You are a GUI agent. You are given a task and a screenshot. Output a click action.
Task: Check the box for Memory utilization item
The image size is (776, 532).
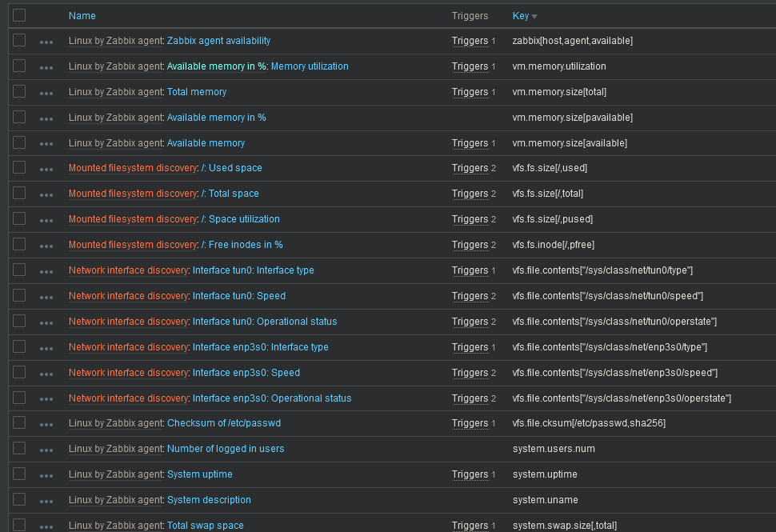(19, 66)
